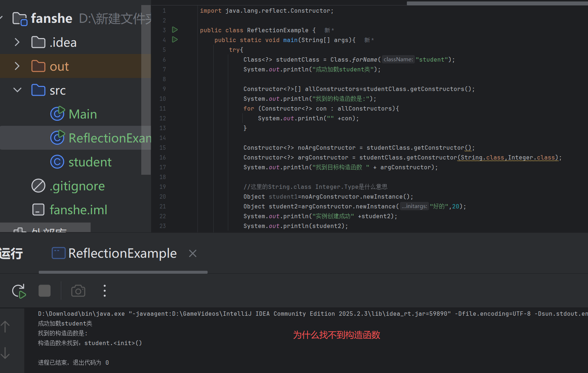Click the java.exe command line in console

click(x=313, y=314)
